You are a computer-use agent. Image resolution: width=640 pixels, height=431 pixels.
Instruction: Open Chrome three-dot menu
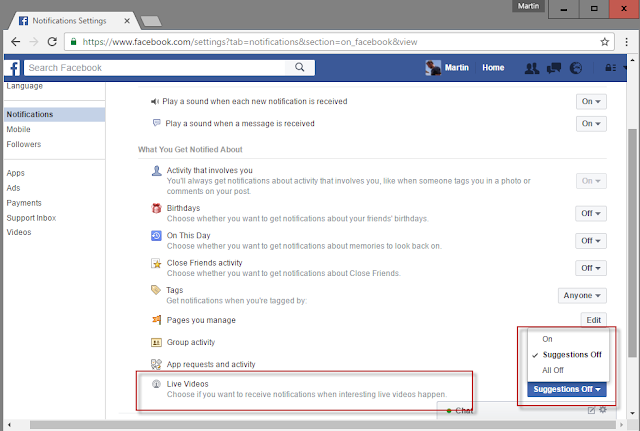pyautogui.click(x=626, y=42)
